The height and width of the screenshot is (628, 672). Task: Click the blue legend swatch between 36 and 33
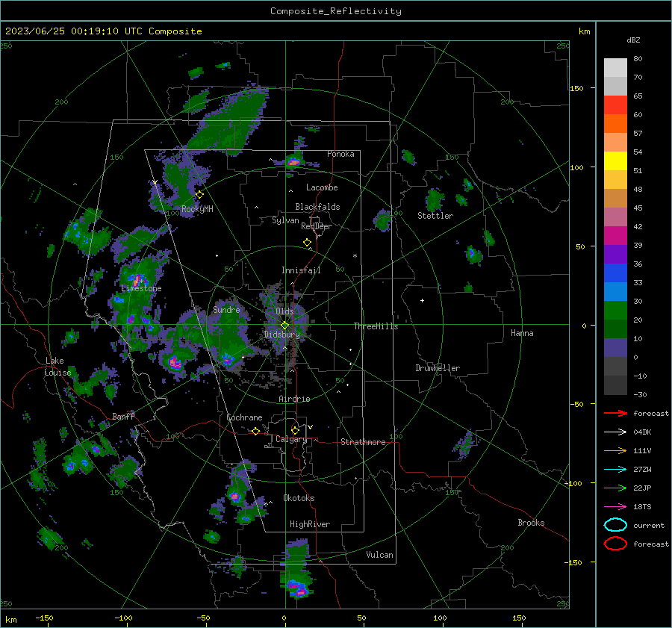click(x=615, y=273)
